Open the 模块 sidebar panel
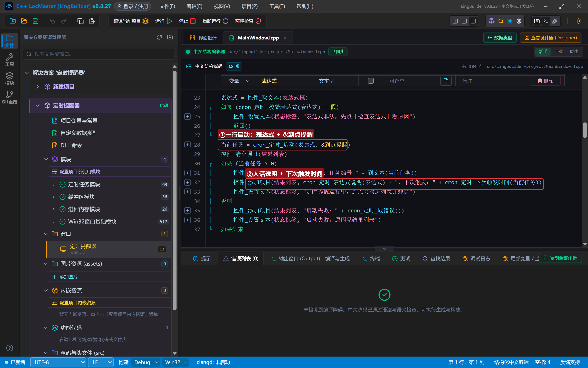 [9, 79]
